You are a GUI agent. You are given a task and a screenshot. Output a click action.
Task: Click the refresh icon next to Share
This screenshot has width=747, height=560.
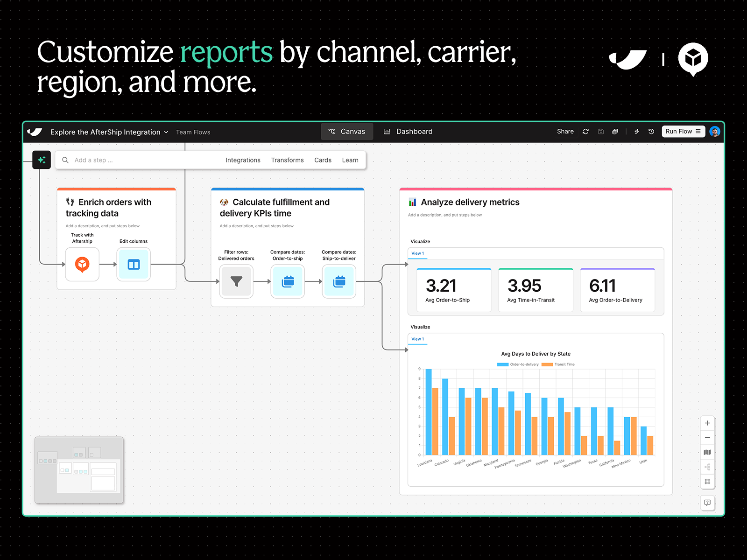click(x=585, y=131)
